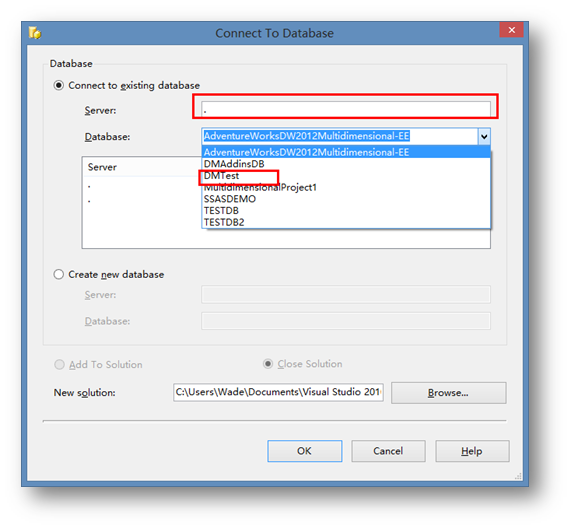571x529 pixels.
Task: Click the Server column header
Action: click(x=142, y=167)
